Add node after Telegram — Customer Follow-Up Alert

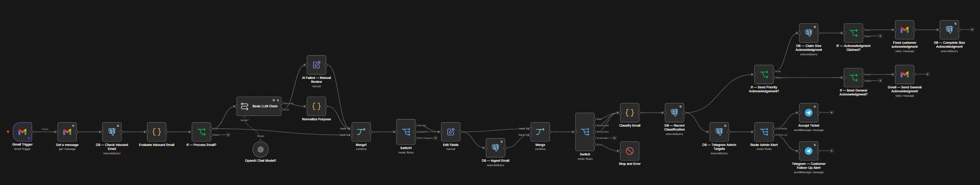831,151
